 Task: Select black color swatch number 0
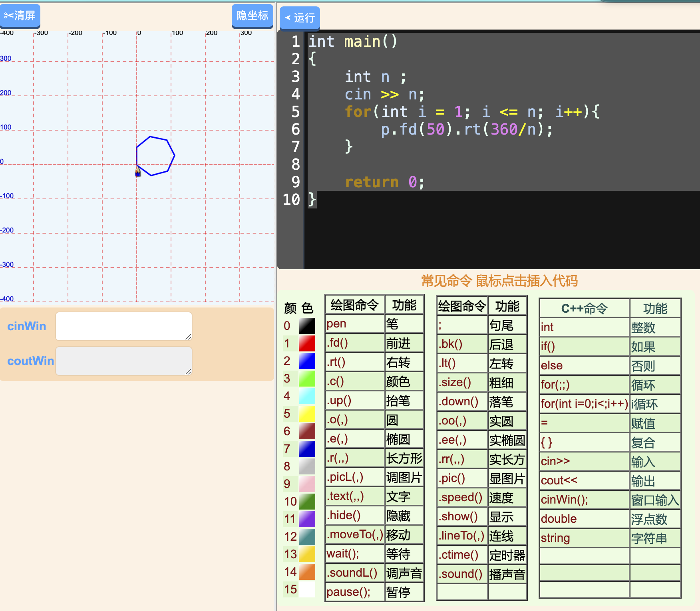307,326
